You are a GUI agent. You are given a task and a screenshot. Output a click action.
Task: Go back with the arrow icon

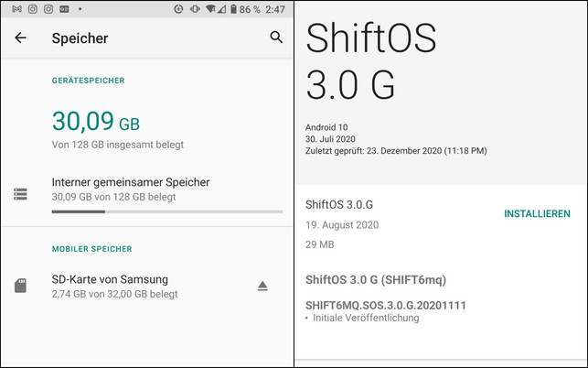[x=20, y=38]
